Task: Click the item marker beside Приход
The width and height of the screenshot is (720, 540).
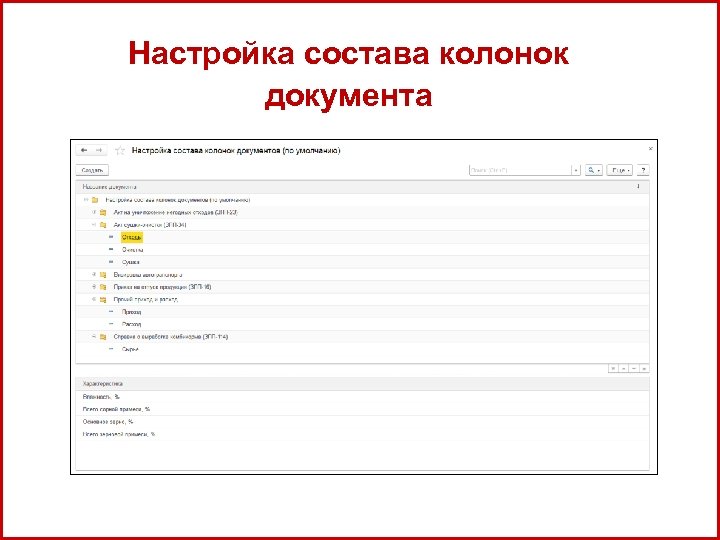Action: (x=111, y=312)
